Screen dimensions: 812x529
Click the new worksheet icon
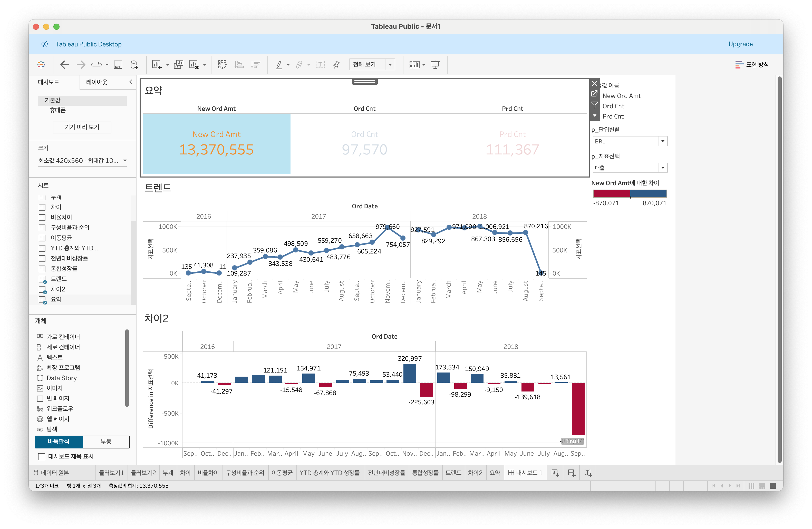[157, 65]
